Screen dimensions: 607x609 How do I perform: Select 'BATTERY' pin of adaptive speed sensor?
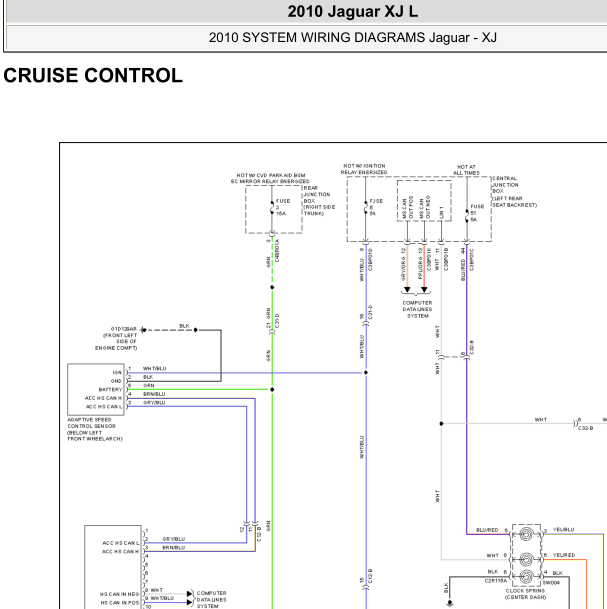110,390
